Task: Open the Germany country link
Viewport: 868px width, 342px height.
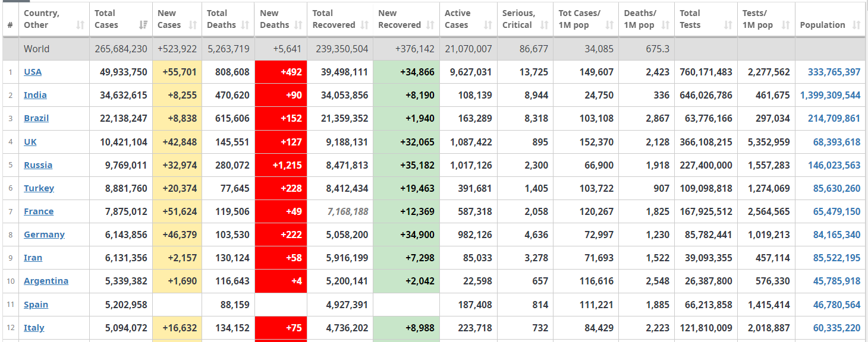Action: (x=44, y=235)
